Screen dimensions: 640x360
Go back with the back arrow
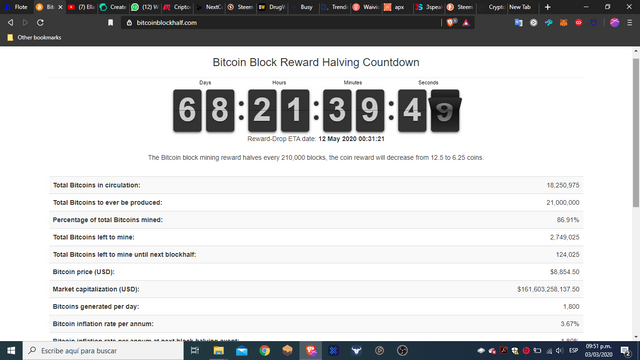[11, 22]
